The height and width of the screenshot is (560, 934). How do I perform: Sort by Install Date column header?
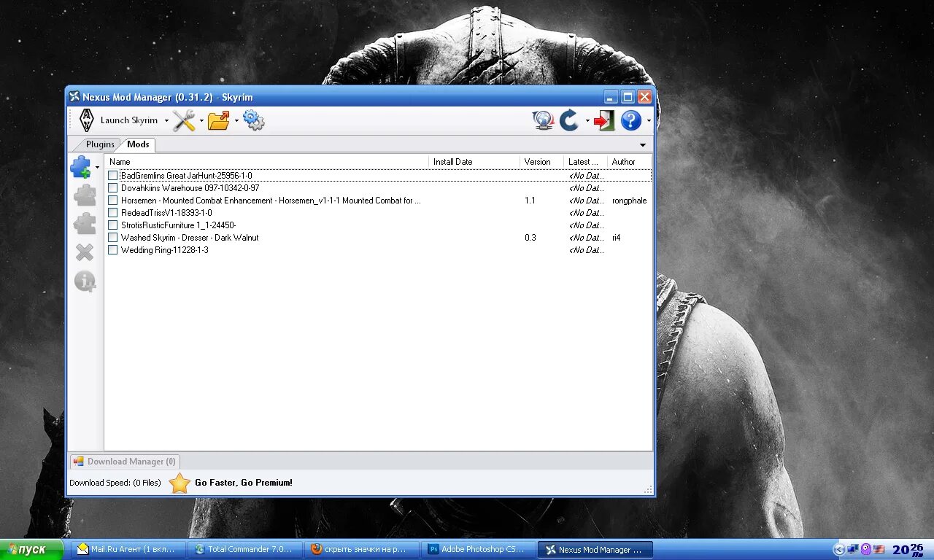pyautogui.click(x=474, y=162)
